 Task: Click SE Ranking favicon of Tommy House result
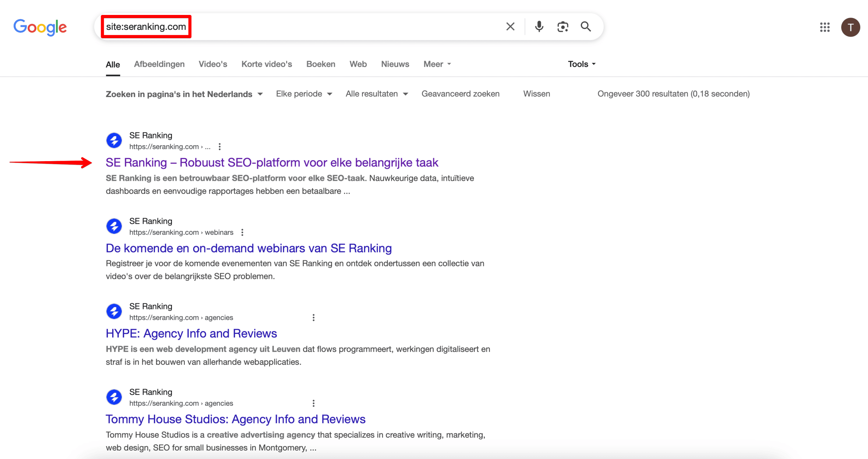point(114,397)
